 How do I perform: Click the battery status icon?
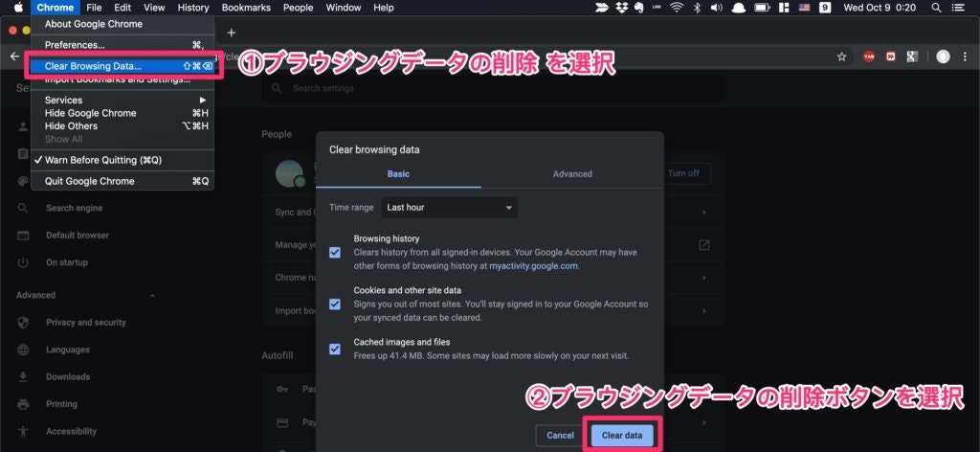pos(762,8)
